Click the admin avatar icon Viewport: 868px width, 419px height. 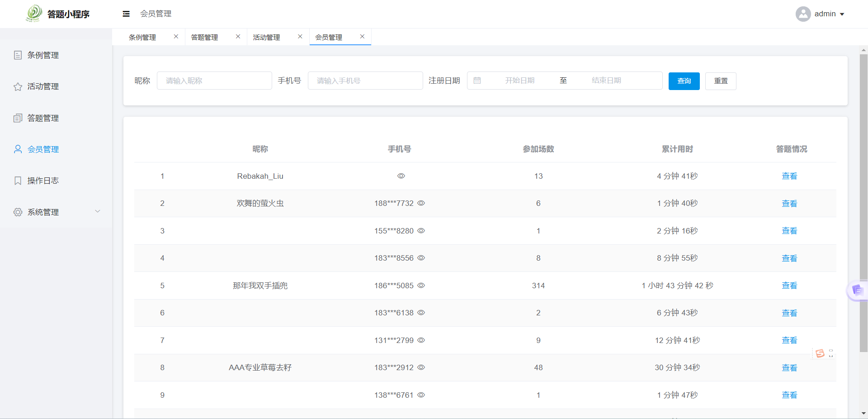803,14
